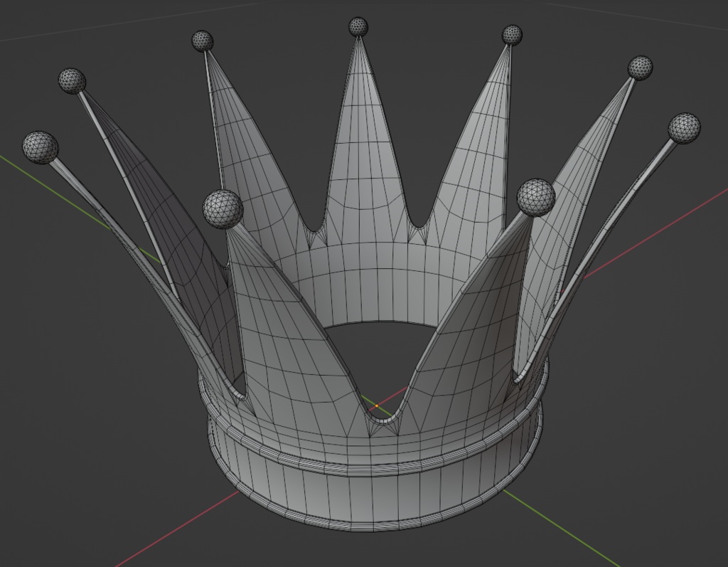Select the sphere atop the center rear spike
Screen dimensions: 728x567
(358, 26)
